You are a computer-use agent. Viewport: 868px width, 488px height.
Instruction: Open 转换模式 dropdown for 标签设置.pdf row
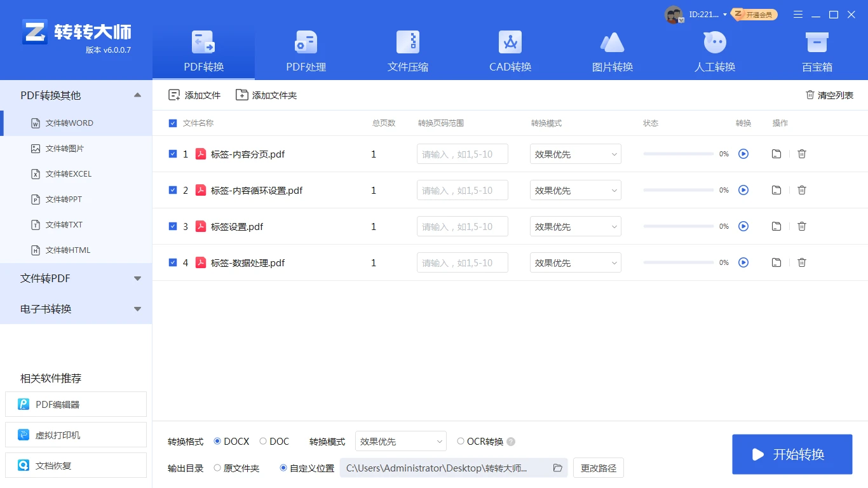click(x=575, y=227)
